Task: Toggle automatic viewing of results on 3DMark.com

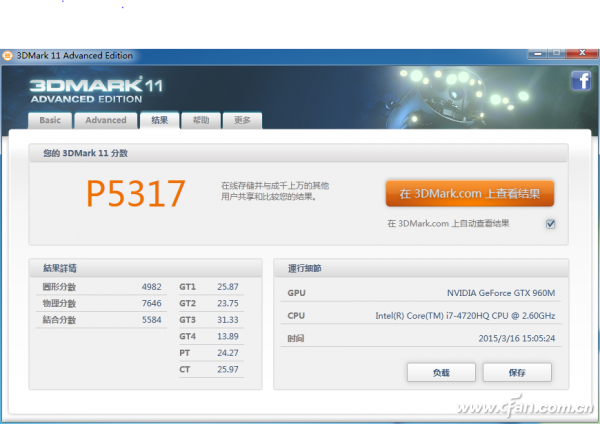Action: tap(550, 224)
